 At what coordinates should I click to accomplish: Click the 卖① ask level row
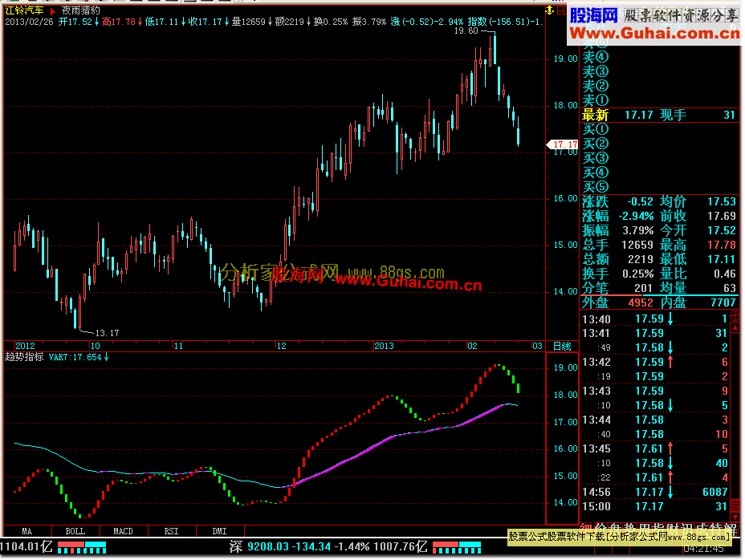click(659, 100)
